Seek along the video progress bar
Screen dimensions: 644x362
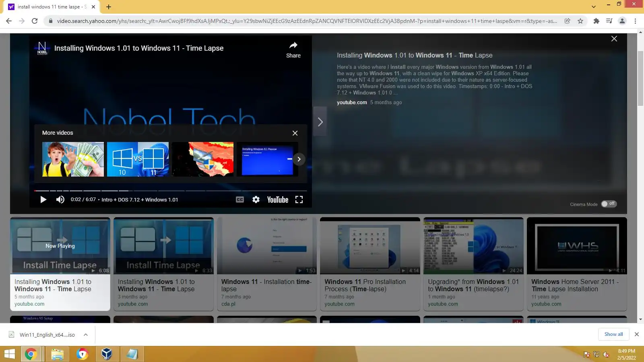[x=170, y=191]
